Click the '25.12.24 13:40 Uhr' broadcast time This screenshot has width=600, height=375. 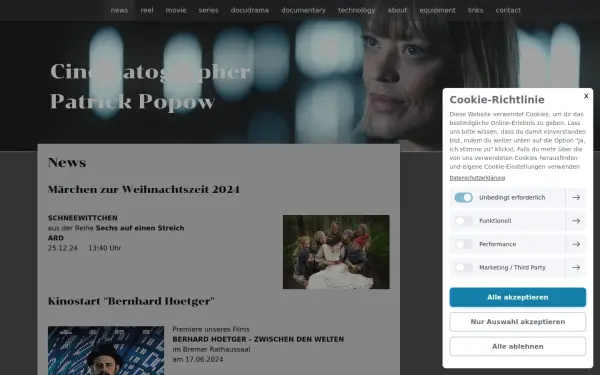(85, 248)
